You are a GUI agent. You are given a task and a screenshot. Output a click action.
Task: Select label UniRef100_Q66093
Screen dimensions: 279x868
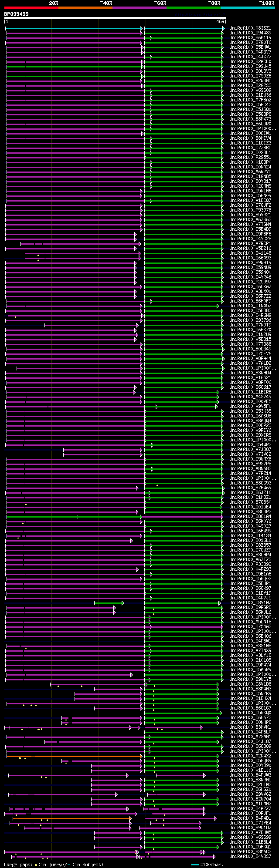[250, 258]
